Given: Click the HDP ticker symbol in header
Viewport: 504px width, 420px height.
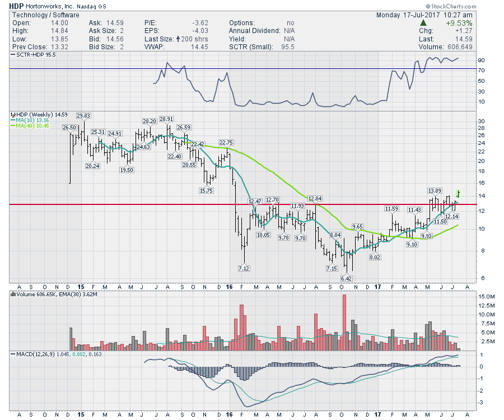Looking at the screenshot, I should pyautogui.click(x=16, y=6).
